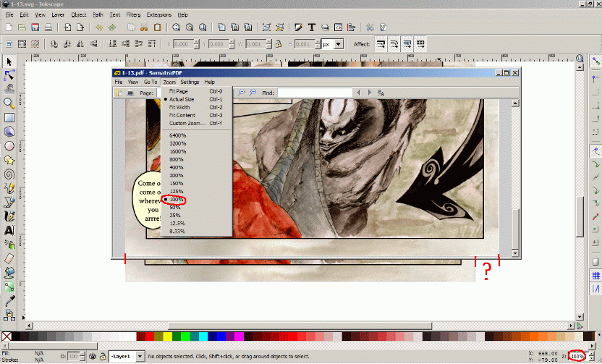Open Inkscape Filters menu

tap(133, 14)
